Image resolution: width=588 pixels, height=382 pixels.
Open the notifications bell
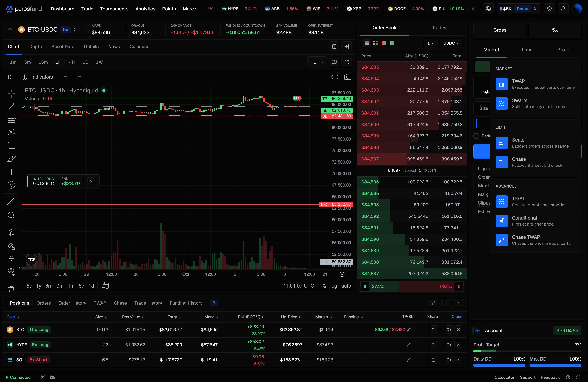click(x=563, y=9)
